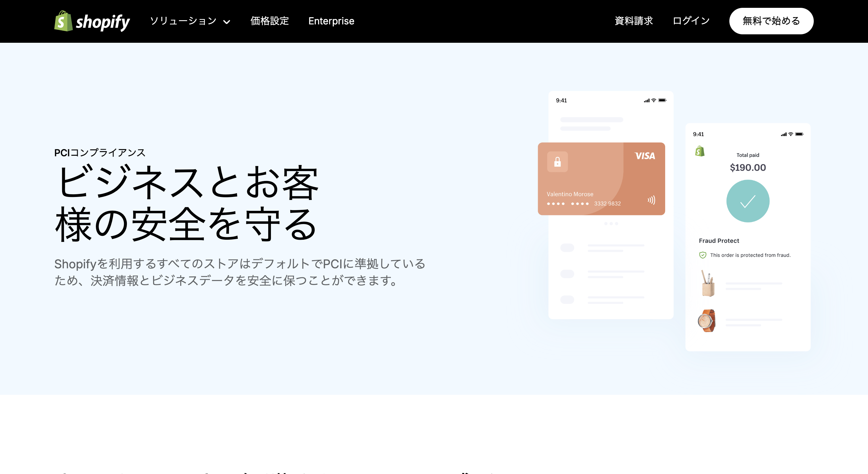Click the Shopify shopping bag logo

63,21
